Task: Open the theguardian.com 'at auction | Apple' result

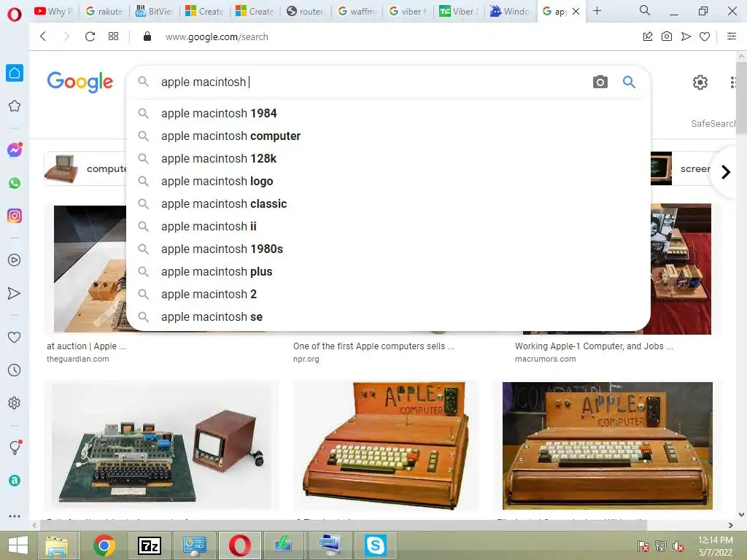Action: click(x=86, y=346)
